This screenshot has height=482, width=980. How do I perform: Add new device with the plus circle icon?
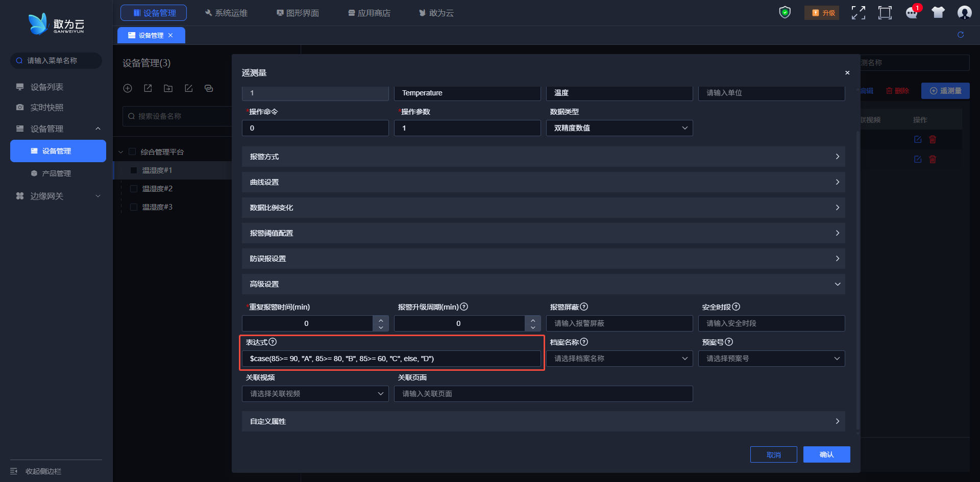pos(128,88)
